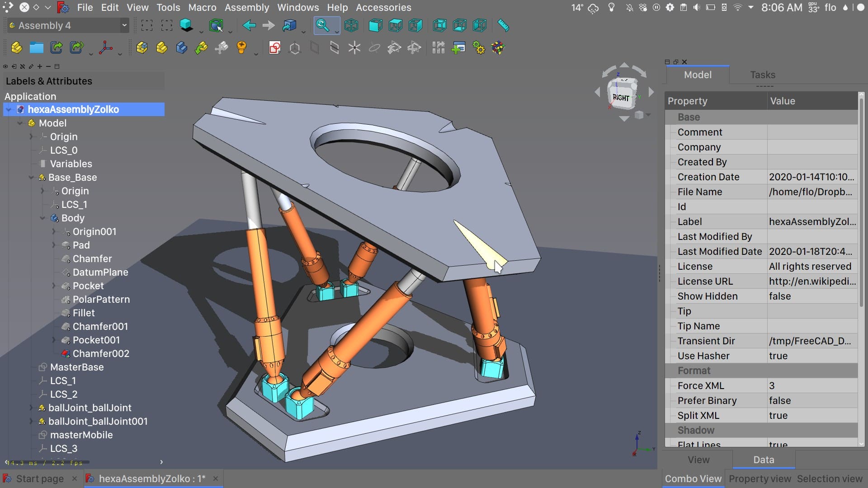Screen dimensions: 868x488
Task: Click the refresh/recompute model icon
Action: (480, 48)
